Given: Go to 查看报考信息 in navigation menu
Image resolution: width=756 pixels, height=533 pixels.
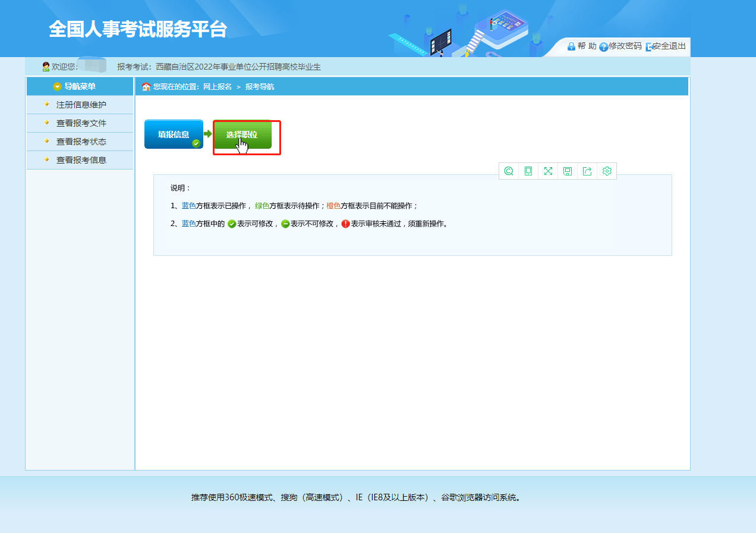Looking at the screenshot, I should [81, 160].
